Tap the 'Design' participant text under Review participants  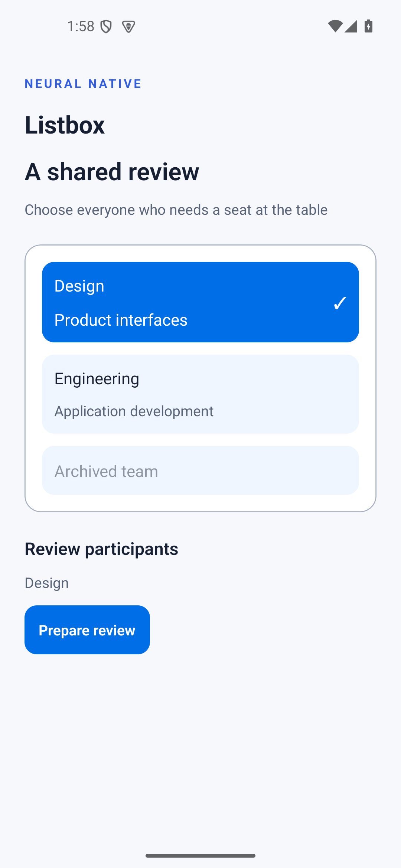[47, 583]
